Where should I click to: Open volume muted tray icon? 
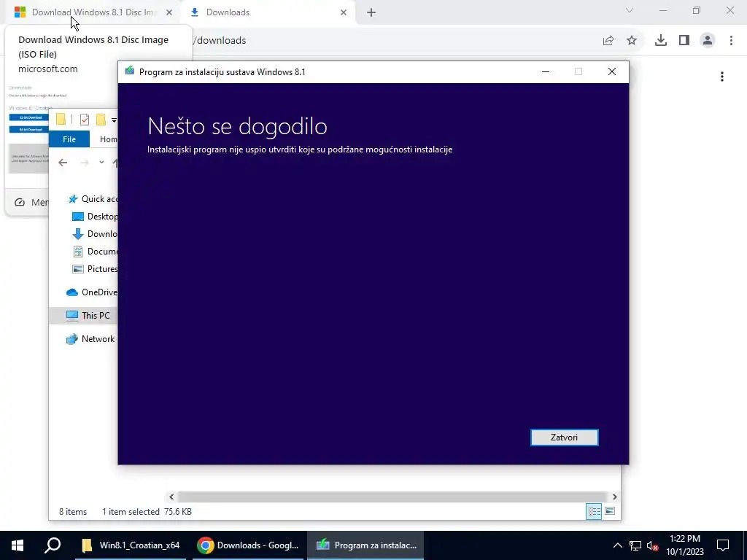[x=653, y=545]
